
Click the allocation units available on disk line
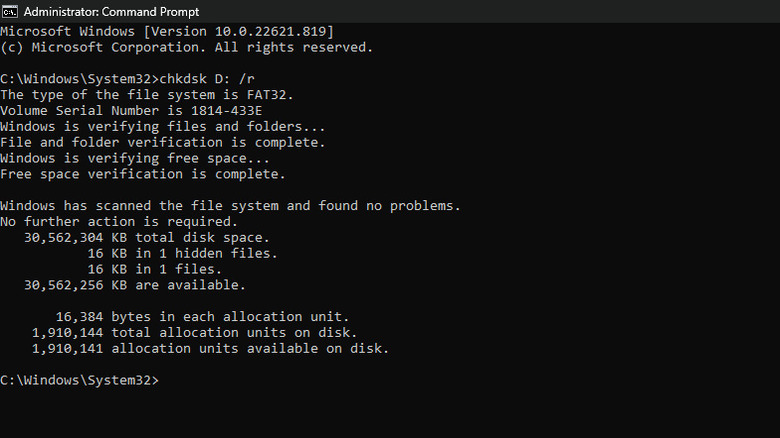(x=210, y=348)
